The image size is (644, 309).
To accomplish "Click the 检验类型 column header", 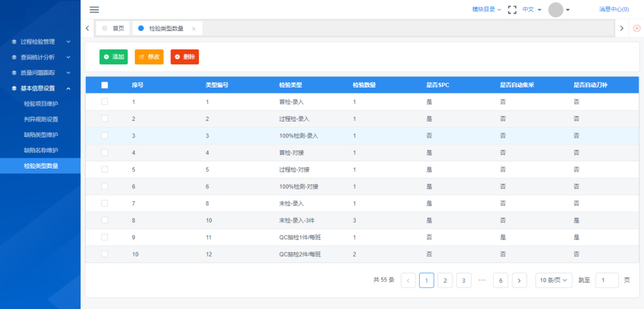I will [290, 85].
